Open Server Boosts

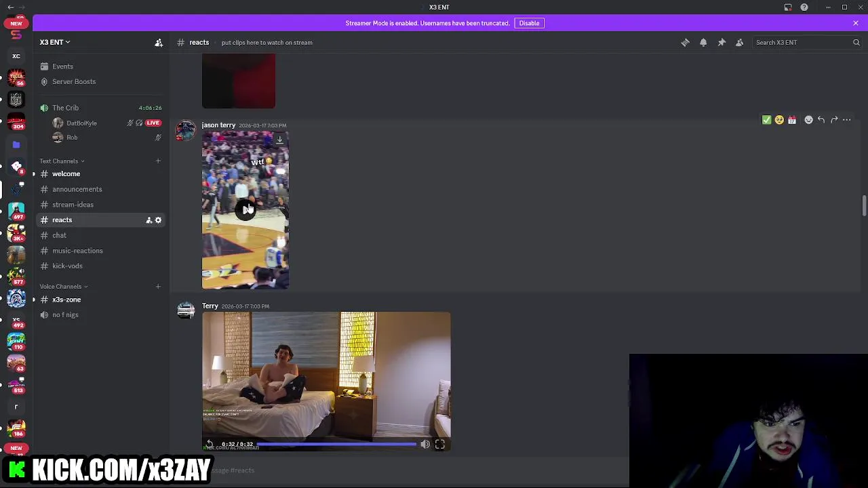[x=101, y=81]
